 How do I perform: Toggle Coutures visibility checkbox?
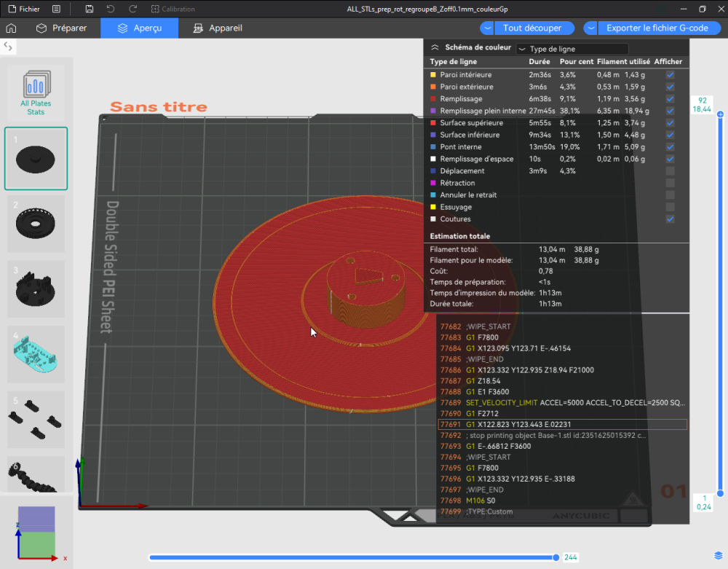tap(670, 219)
